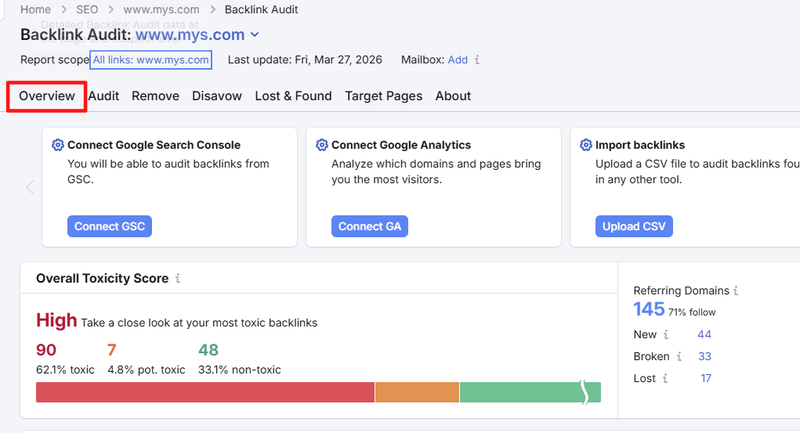Screen dimensions: 800x433
Task: Click gear icon beside Connect Google Analytics
Action: (x=322, y=145)
